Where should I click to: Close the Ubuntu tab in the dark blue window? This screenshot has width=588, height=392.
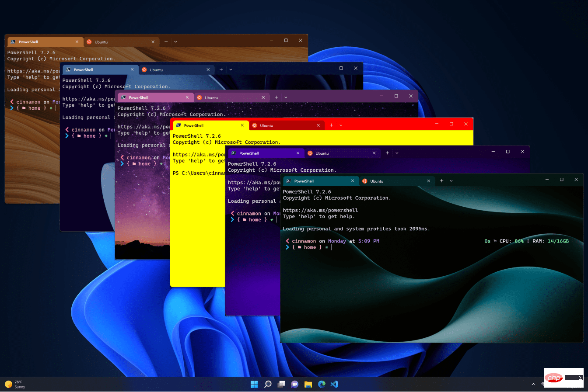point(208,69)
